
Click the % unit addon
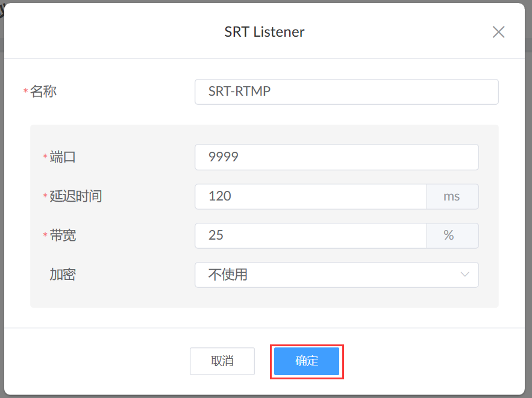(x=452, y=235)
